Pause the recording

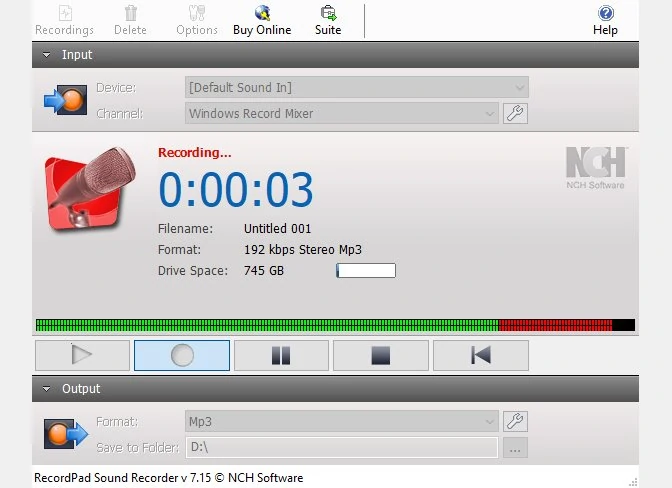[x=281, y=355]
